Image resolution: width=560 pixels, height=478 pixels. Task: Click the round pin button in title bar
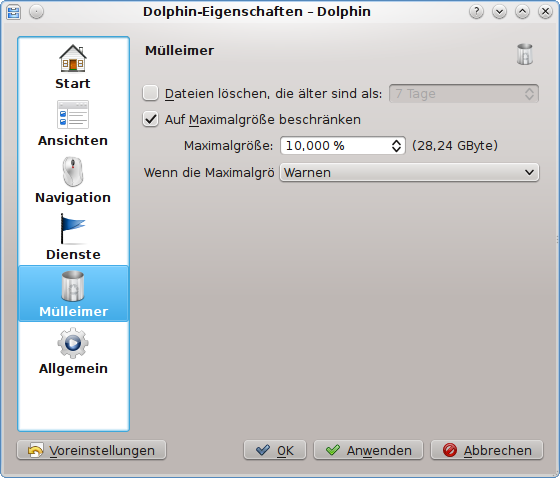click(x=36, y=12)
